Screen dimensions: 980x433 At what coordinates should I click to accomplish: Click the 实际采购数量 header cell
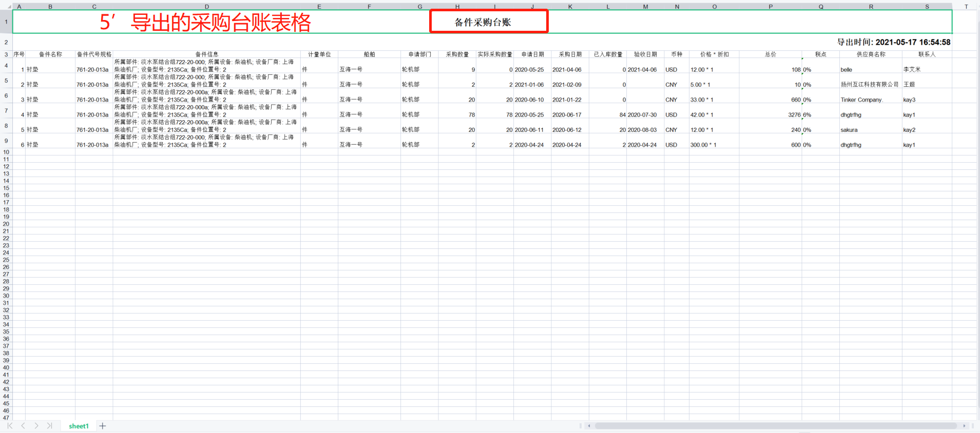click(495, 54)
